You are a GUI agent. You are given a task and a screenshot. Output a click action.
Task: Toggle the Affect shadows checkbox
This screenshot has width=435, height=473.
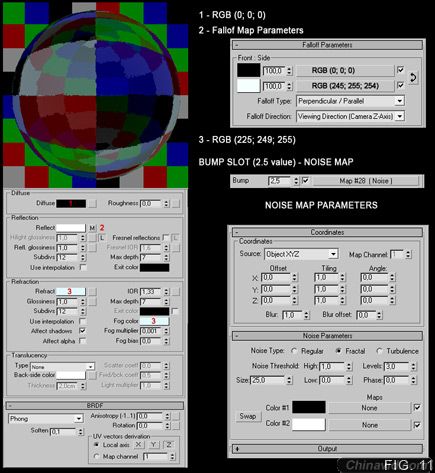click(82, 331)
